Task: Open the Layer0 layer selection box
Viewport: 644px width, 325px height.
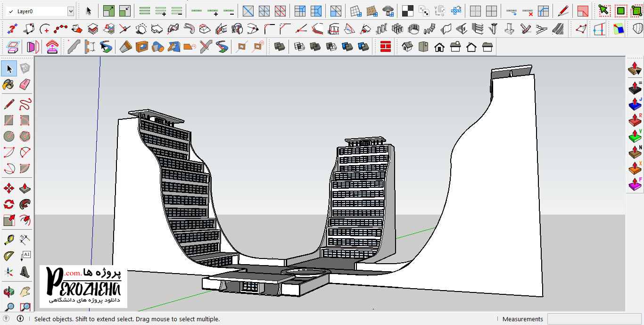Action: [x=37, y=11]
